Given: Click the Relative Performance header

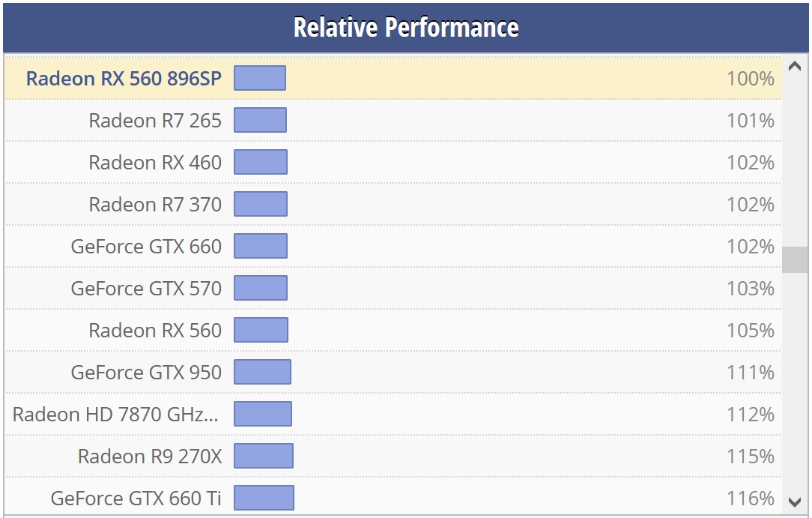Looking at the screenshot, I should point(406,27).
